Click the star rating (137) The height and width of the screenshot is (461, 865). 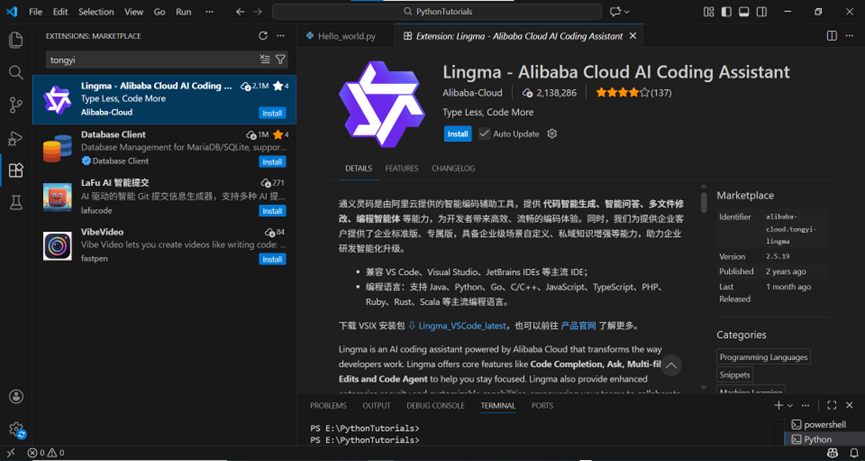(633, 93)
